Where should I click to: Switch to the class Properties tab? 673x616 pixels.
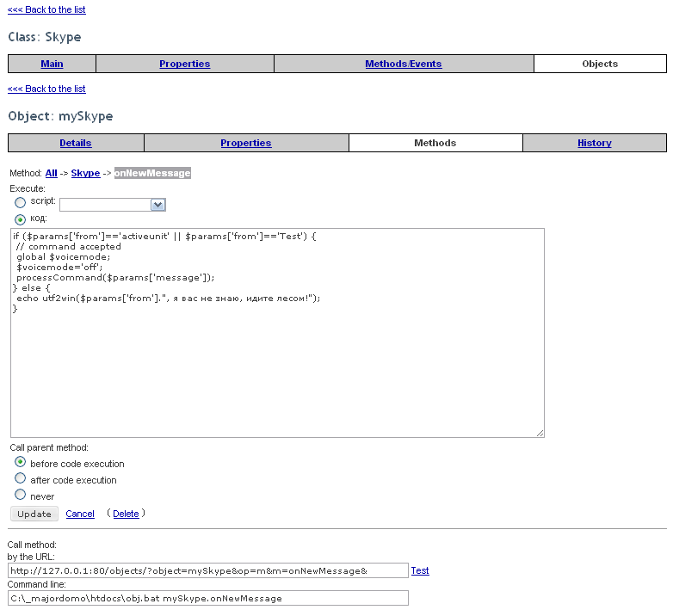pos(184,64)
